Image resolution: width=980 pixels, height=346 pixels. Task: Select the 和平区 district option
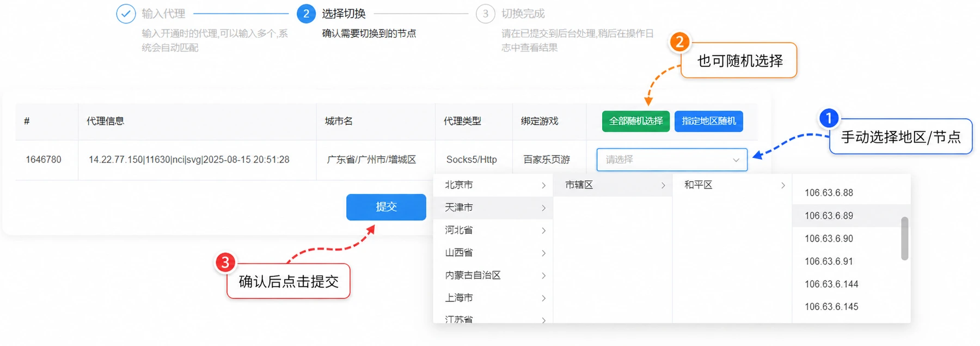click(x=732, y=185)
